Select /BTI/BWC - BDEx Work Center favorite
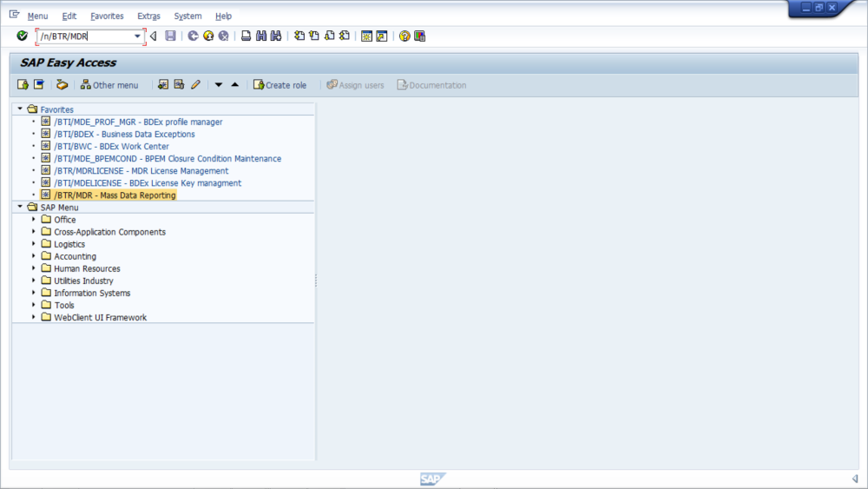Viewport: 868px width, 489px height. tap(111, 146)
